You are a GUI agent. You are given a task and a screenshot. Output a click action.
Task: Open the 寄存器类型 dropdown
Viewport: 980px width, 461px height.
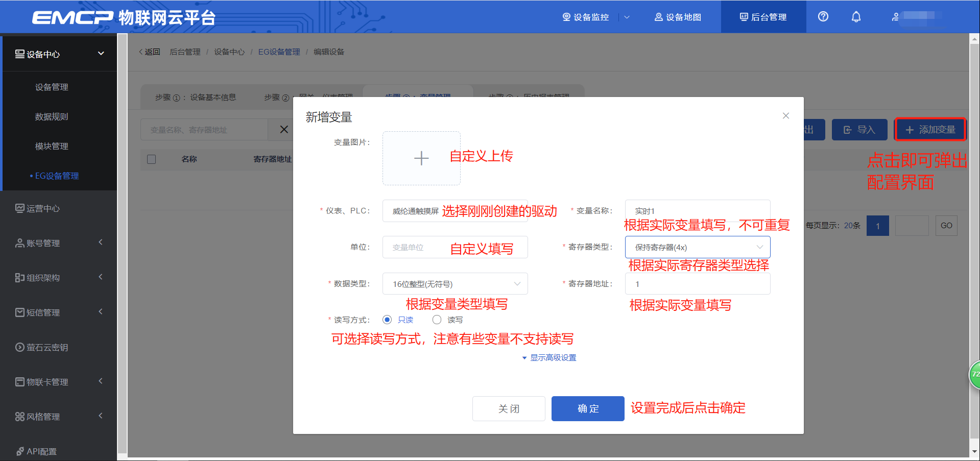(697, 247)
